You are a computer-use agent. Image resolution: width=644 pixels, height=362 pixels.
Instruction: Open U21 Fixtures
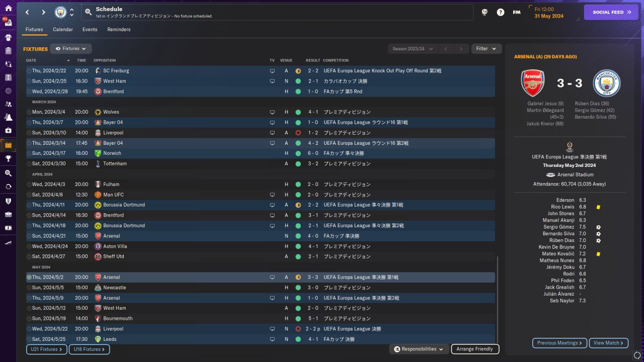[47, 349]
